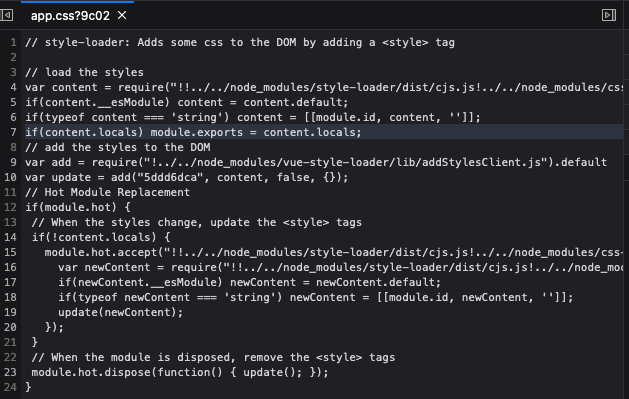The height and width of the screenshot is (399, 629).
Task: Click the closing brace on line 24
Action: (x=28, y=387)
